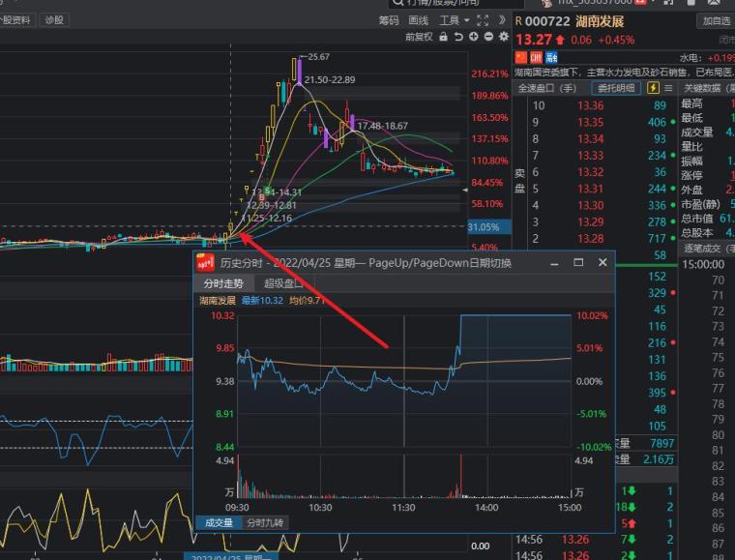Toggle fullscreen chart with expand-arrows icon
The height and width of the screenshot is (560, 735).
click(x=483, y=20)
